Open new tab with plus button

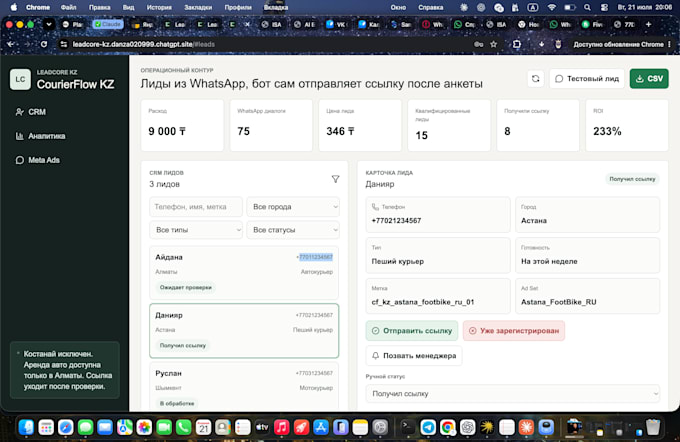pos(648,24)
